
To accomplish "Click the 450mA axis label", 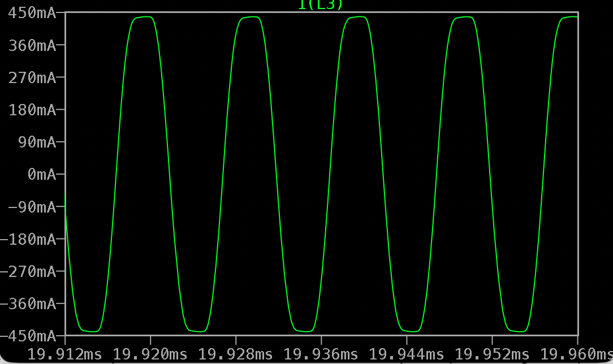I will 32,13.
